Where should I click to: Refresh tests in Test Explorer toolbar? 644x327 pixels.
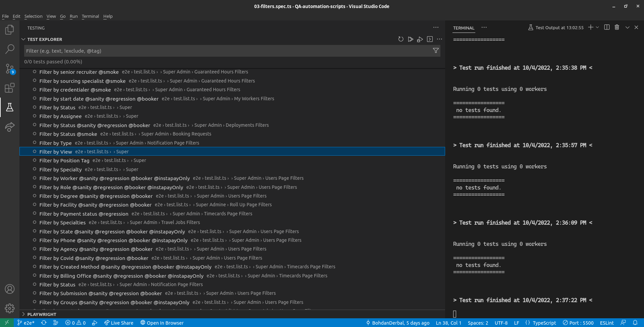pyautogui.click(x=401, y=39)
